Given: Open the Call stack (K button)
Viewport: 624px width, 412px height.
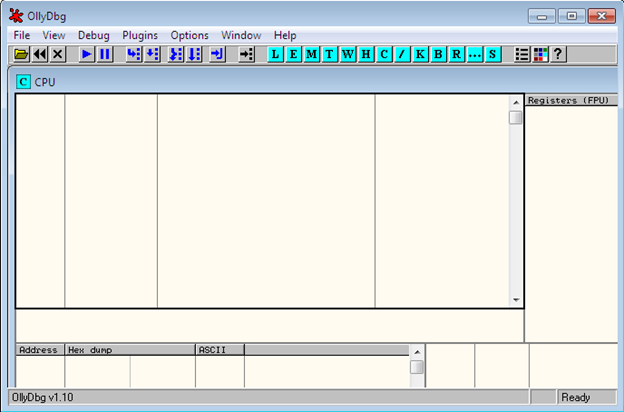Looking at the screenshot, I should [x=420, y=54].
